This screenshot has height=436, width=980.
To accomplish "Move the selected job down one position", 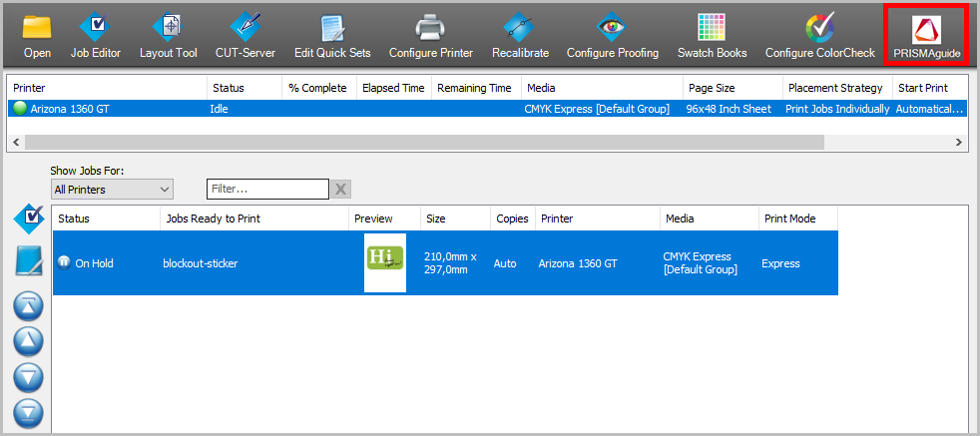I will click(27, 376).
